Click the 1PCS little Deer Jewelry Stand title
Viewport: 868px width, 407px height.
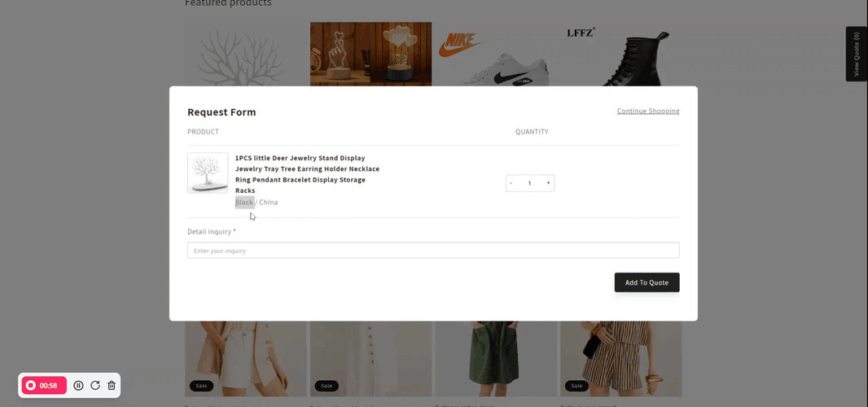307,174
